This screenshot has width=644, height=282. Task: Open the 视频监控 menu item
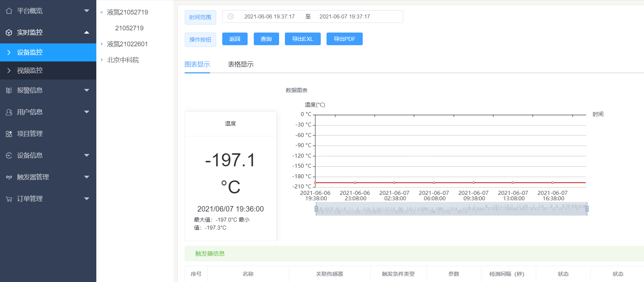[x=30, y=70]
